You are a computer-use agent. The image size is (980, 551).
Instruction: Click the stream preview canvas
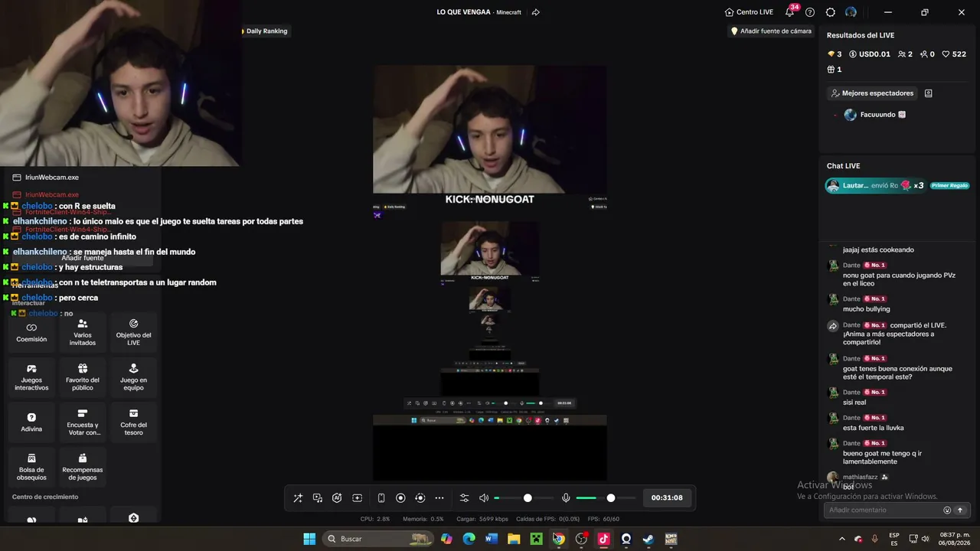490,272
